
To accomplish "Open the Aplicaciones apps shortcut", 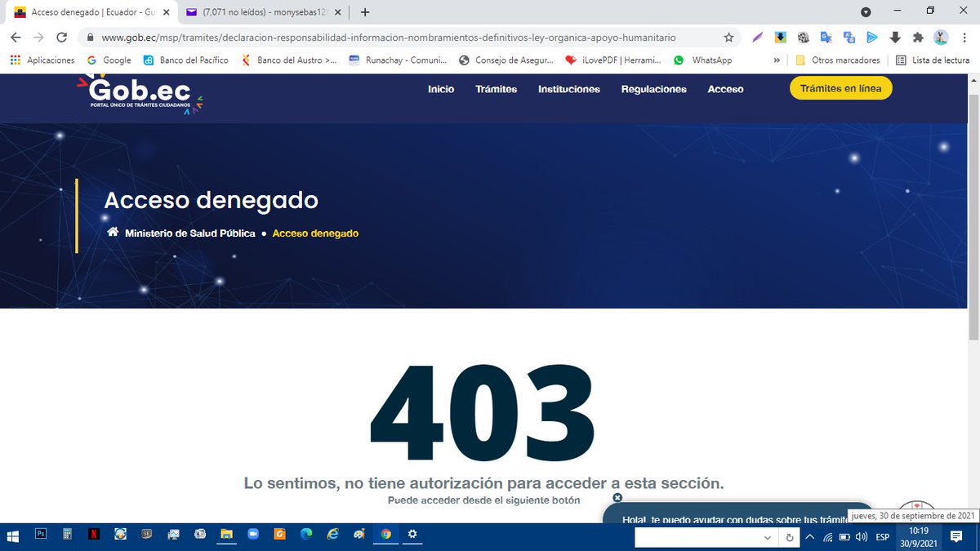I will 42,60.
